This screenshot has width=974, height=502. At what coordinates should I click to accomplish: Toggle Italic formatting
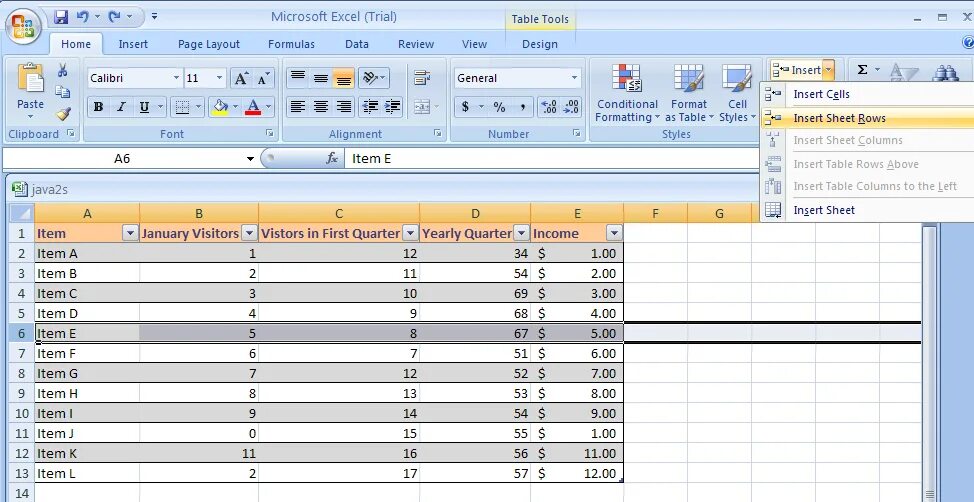point(121,107)
